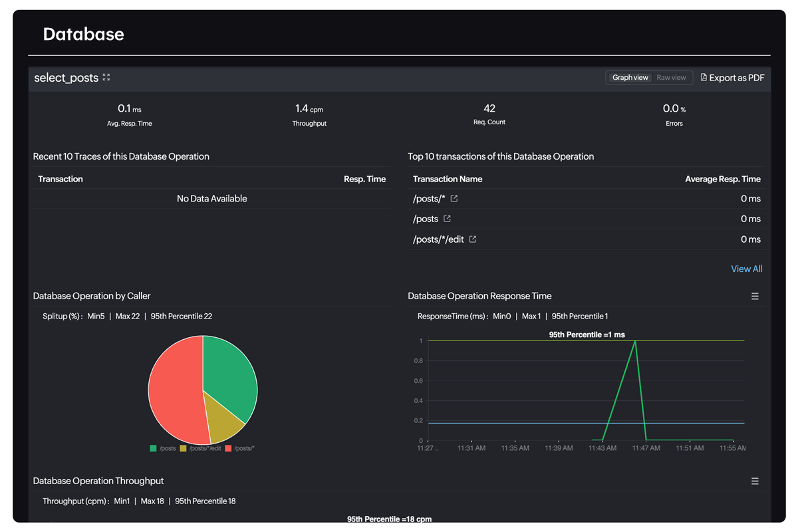This screenshot has height=532, width=798.
Task: Click the 42 Req. Count metric
Action: [489, 113]
